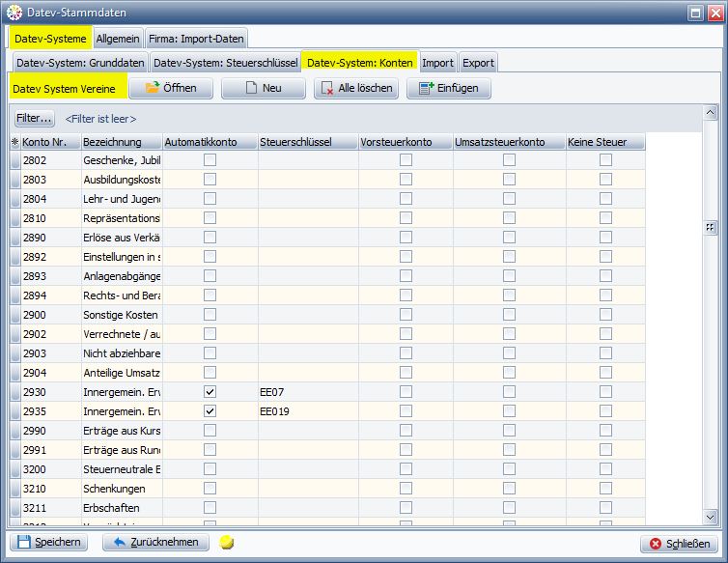Switch to the Allgemein tab

pos(118,39)
